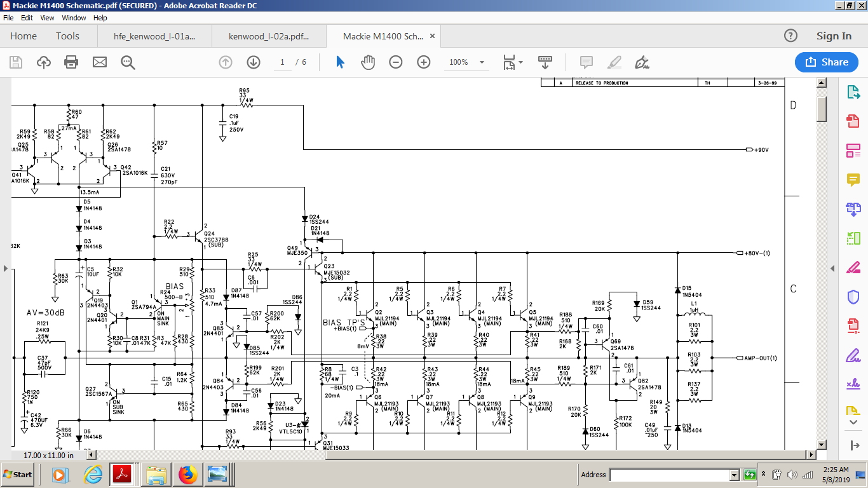Open the Address bar dropdown in the taskbar
Viewport: 868px width, 488px height.
pyautogui.click(x=735, y=475)
